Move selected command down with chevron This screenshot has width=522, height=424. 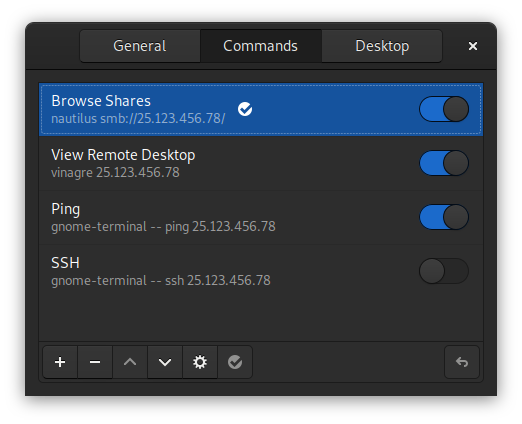pyautogui.click(x=165, y=362)
